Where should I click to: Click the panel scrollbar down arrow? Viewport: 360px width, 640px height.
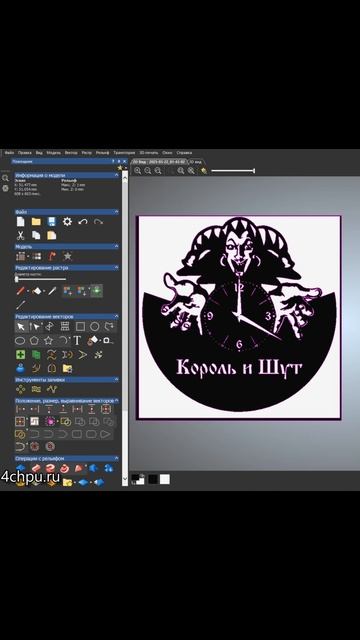coord(125,480)
